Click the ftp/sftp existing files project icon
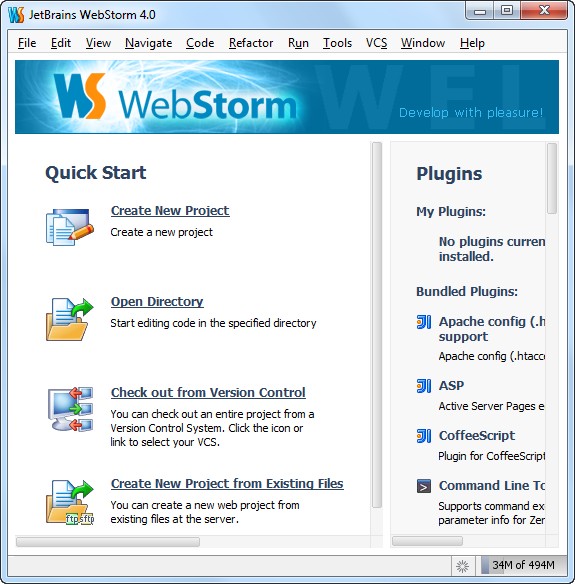575x584 pixels. (70, 502)
